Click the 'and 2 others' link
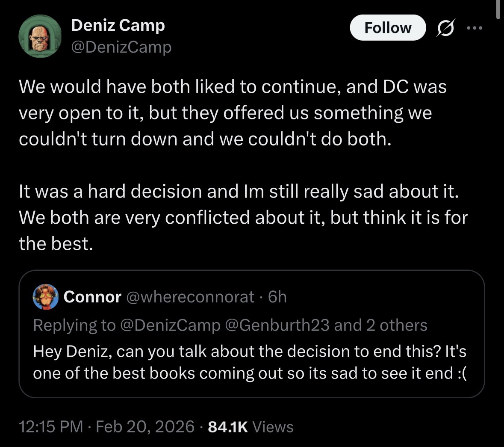Image resolution: width=504 pixels, height=447 pixels. (x=380, y=325)
